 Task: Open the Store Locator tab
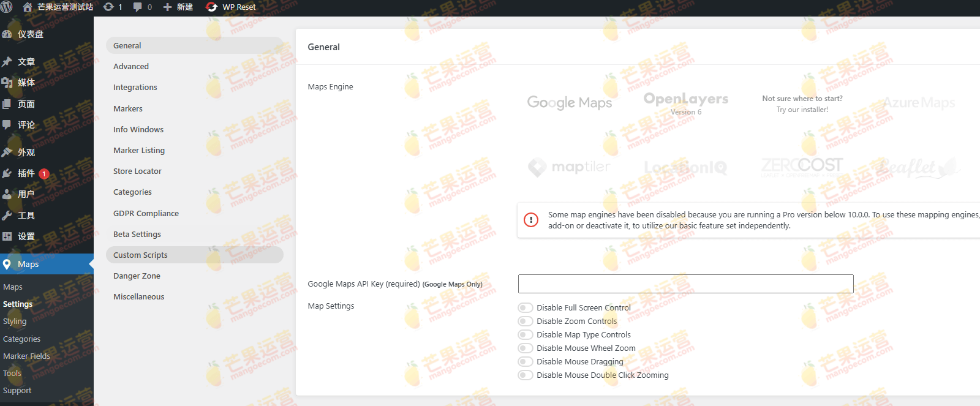195,171
